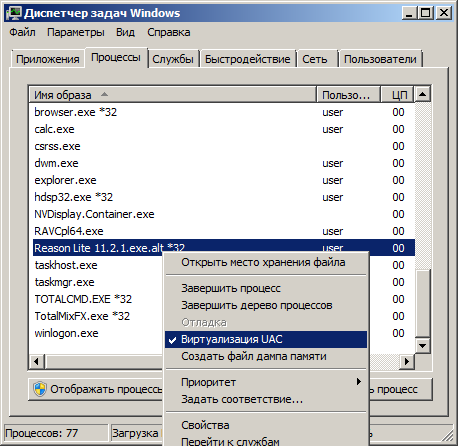The height and width of the screenshot is (446, 458).
Task: Switch to the Службы tab
Action: click(173, 59)
